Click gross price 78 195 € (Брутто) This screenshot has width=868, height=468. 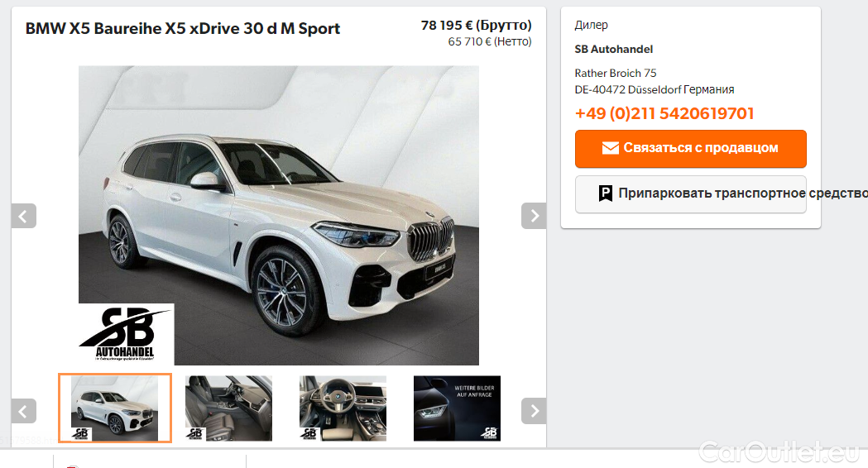476,26
